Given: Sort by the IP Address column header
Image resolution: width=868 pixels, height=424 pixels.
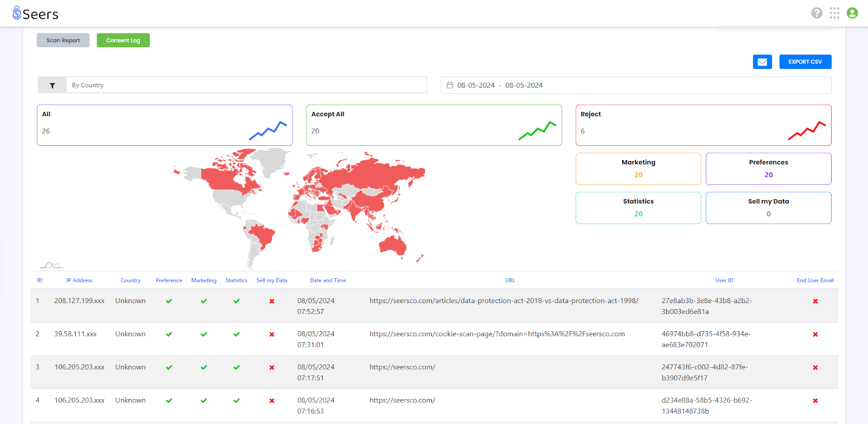Looking at the screenshot, I should coord(79,280).
